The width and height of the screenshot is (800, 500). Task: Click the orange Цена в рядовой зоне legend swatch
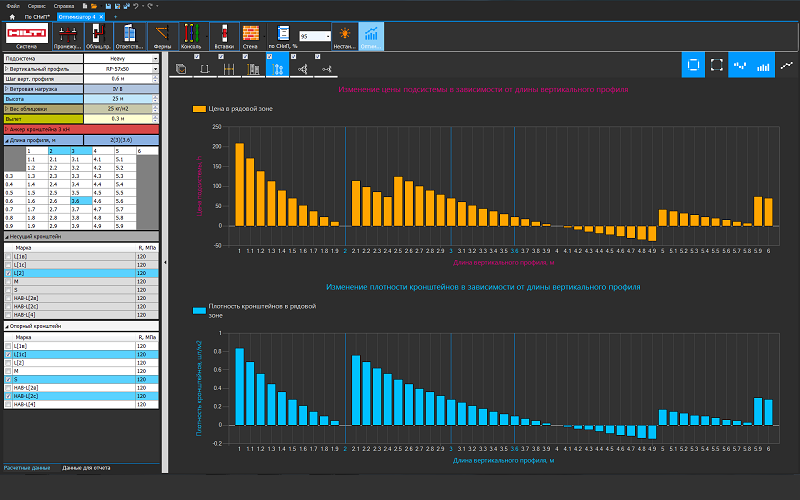click(199, 109)
